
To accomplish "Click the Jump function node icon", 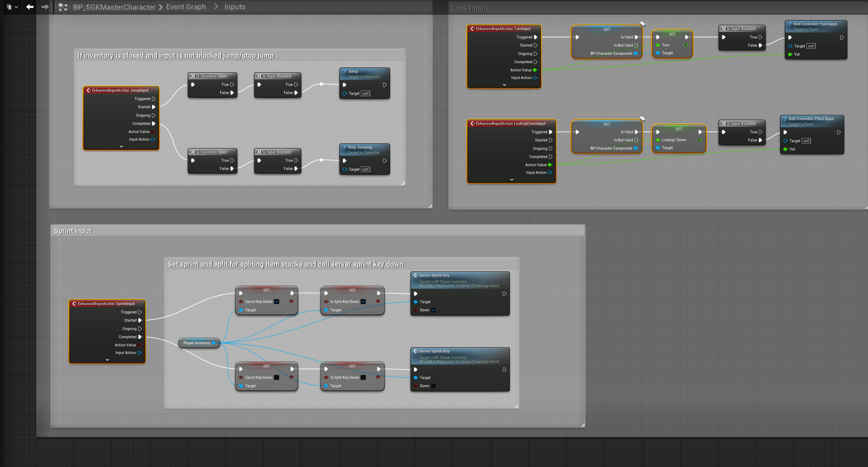I will [344, 71].
